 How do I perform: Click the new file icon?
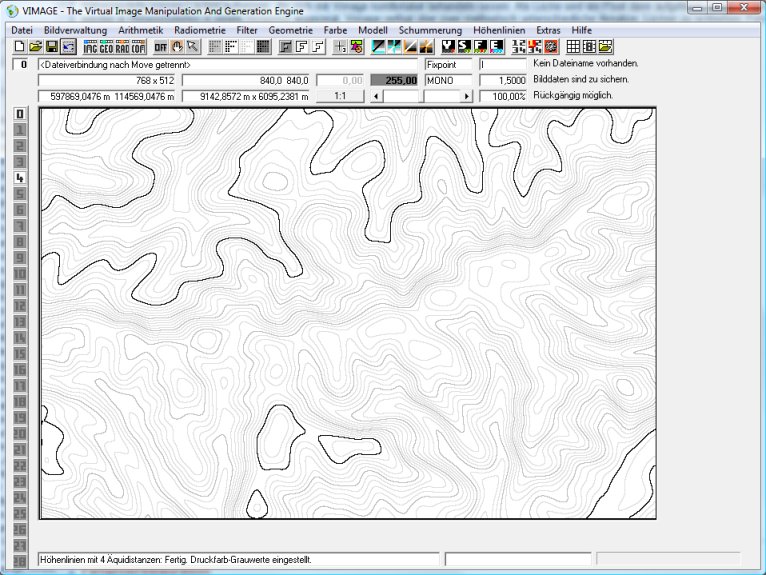click(x=20, y=47)
